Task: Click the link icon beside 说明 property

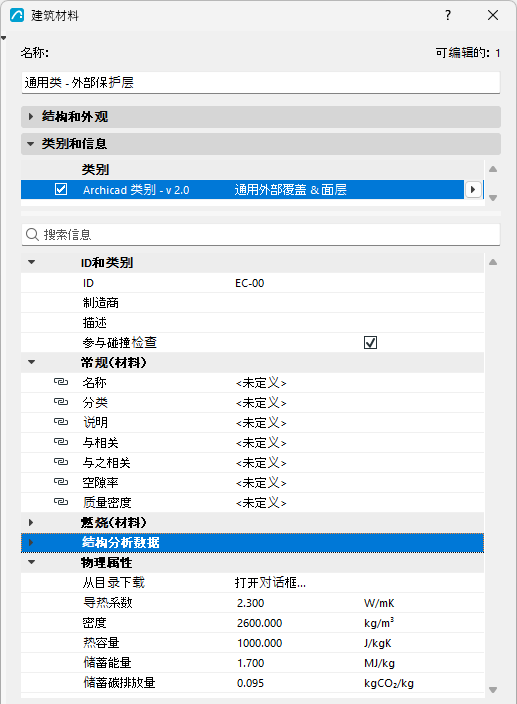Action: [x=61, y=422]
